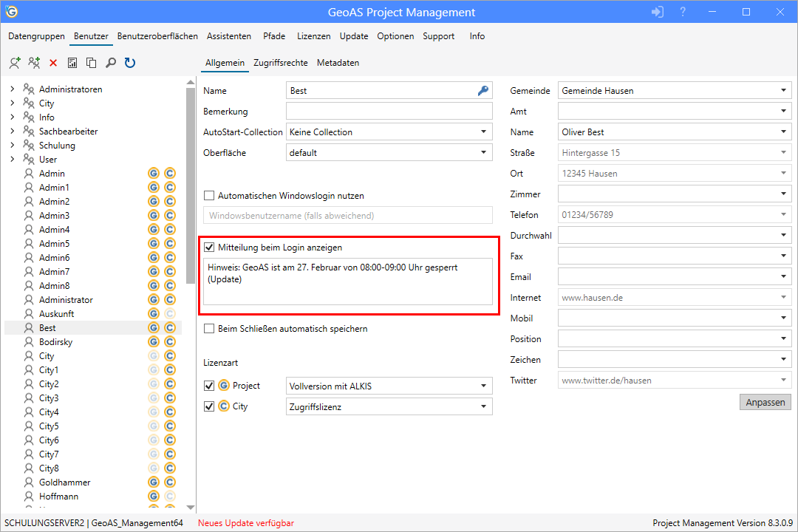Open the report icon in the user toolbar
Screen dimensions: 798x532
[x=72, y=63]
